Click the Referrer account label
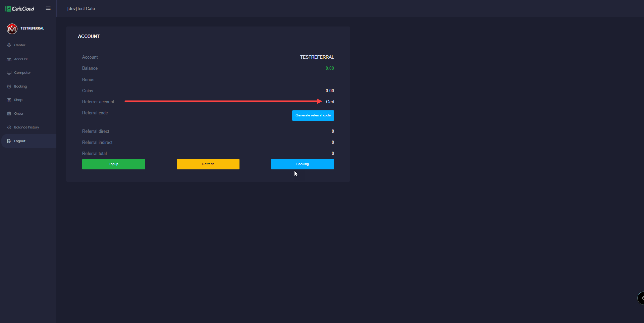The height and width of the screenshot is (323, 644). (x=98, y=102)
